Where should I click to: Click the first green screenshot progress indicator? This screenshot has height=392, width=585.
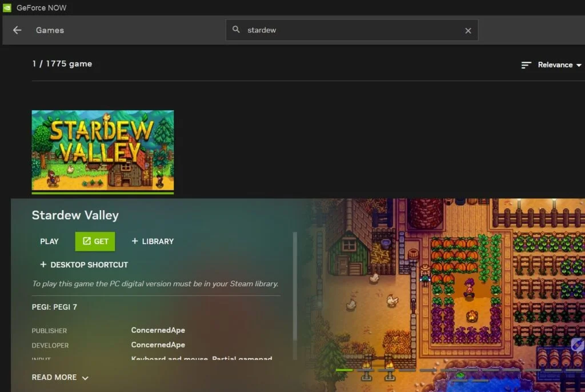(x=344, y=370)
